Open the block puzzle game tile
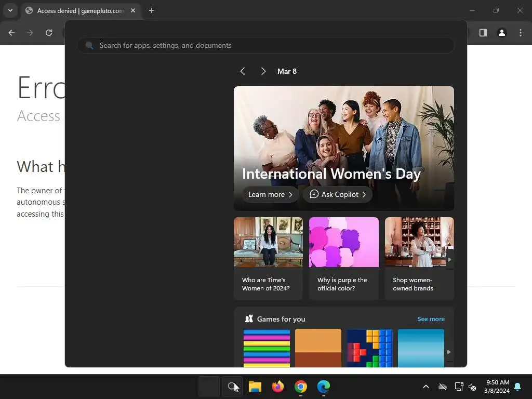Viewport: 532px width, 399px height. pyautogui.click(x=369, y=348)
